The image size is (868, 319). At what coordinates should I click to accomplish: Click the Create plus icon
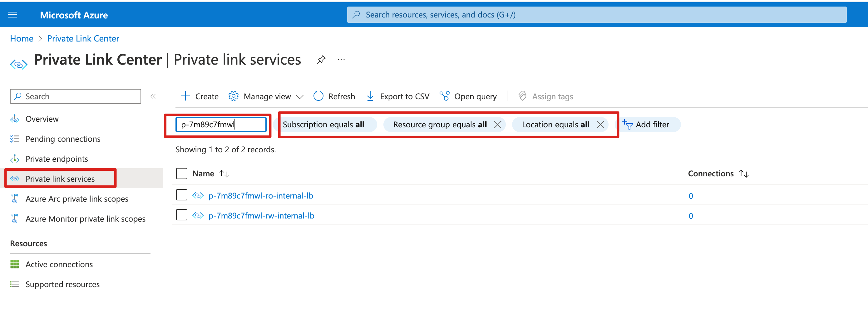[185, 96]
